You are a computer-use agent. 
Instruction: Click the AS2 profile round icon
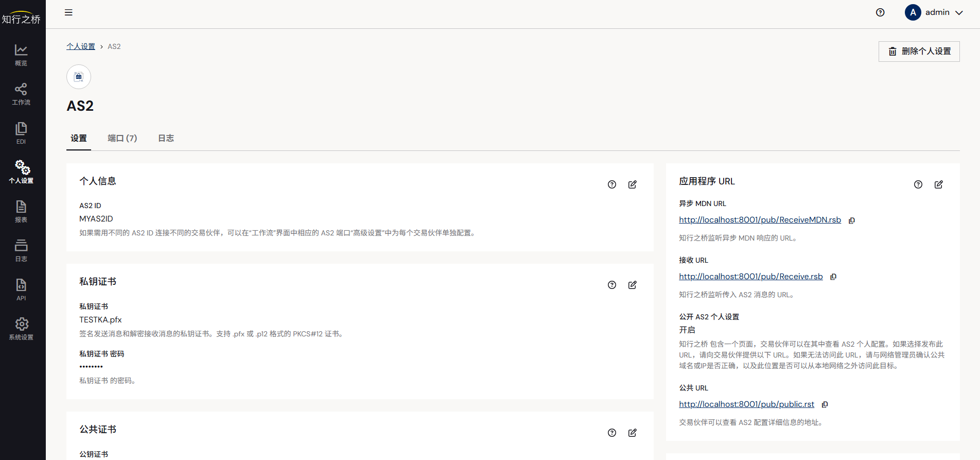coord(79,77)
